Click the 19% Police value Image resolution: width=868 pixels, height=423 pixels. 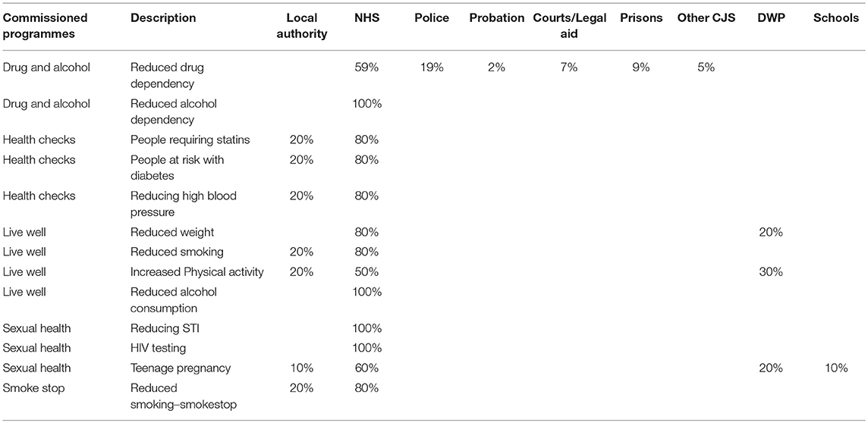tap(431, 67)
